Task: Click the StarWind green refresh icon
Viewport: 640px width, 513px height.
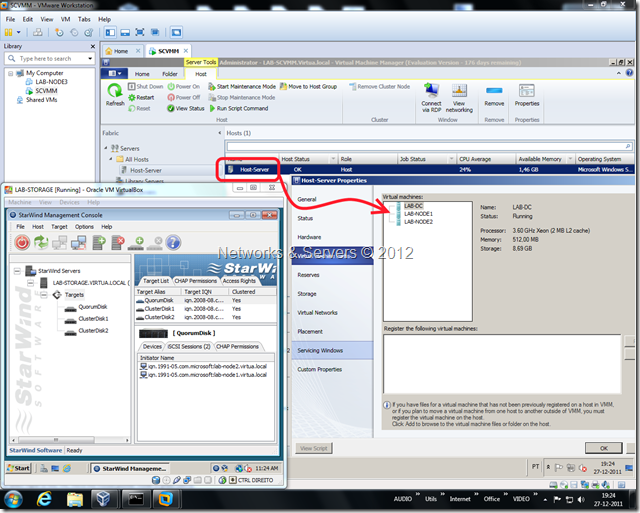Action: pos(41,242)
